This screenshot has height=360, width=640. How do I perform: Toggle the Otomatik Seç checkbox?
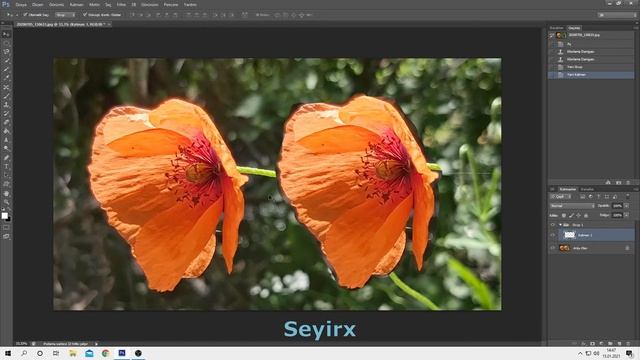coord(25,15)
